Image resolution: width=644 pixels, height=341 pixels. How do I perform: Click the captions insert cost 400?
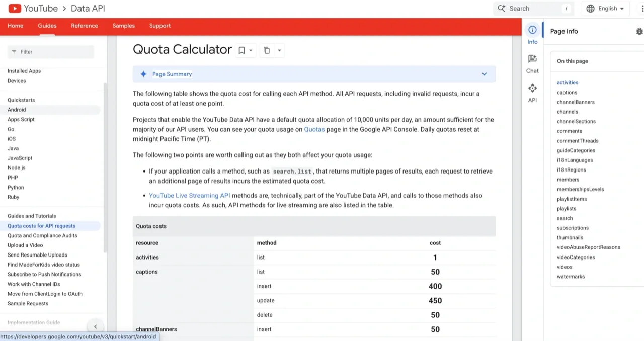point(435,286)
